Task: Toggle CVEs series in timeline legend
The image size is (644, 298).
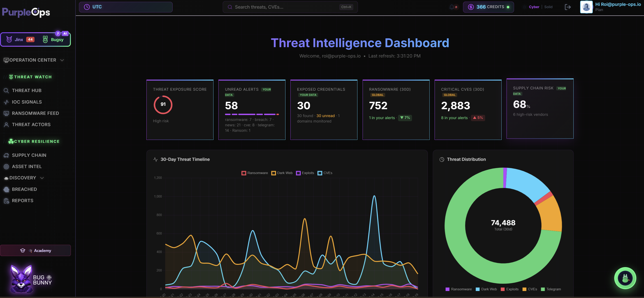Action: pyautogui.click(x=325, y=173)
